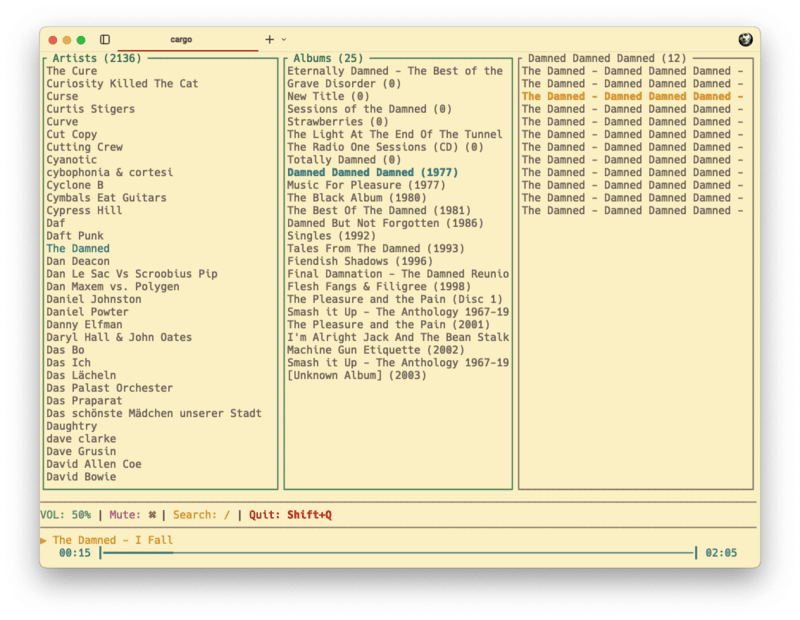
Task: Open album Flesh Fangs & Filigree (1998)
Action: (x=379, y=287)
